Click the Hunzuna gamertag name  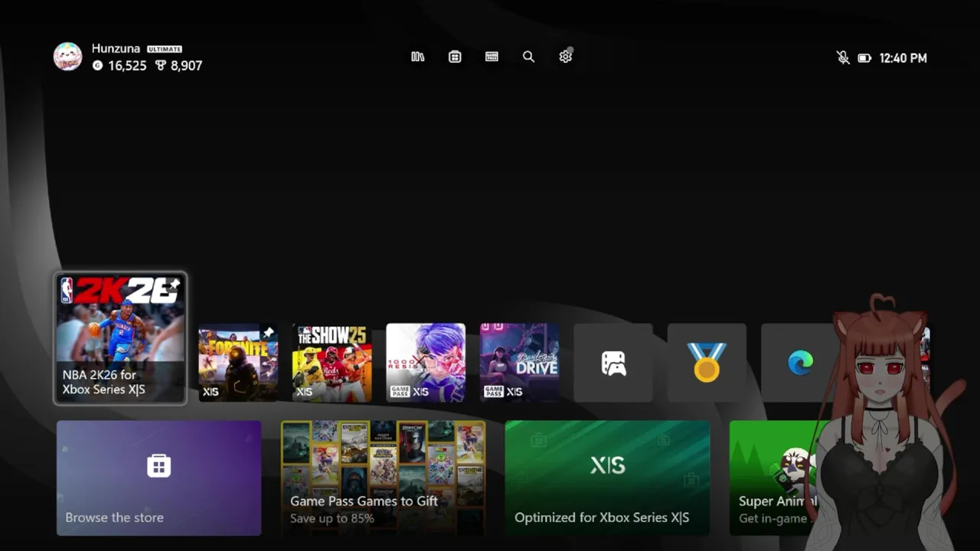(x=116, y=48)
